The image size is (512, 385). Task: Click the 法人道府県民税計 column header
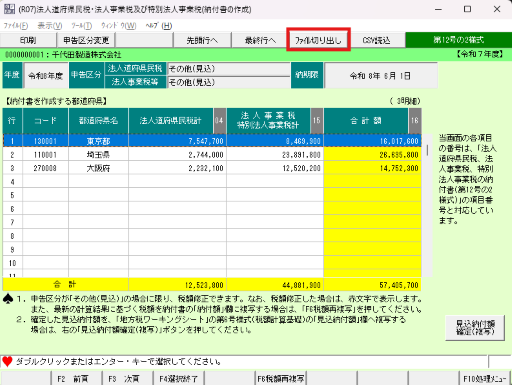(171, 121)
